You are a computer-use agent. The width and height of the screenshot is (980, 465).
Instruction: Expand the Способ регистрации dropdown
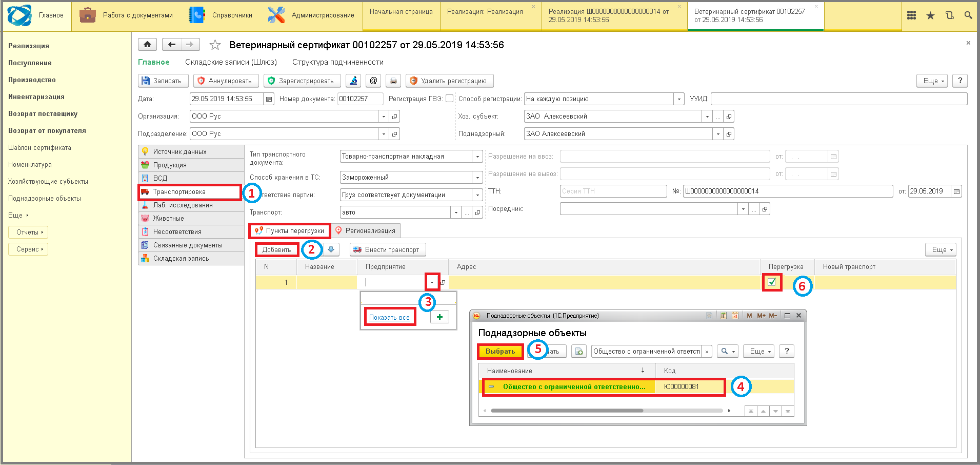[x=679, y=99]
